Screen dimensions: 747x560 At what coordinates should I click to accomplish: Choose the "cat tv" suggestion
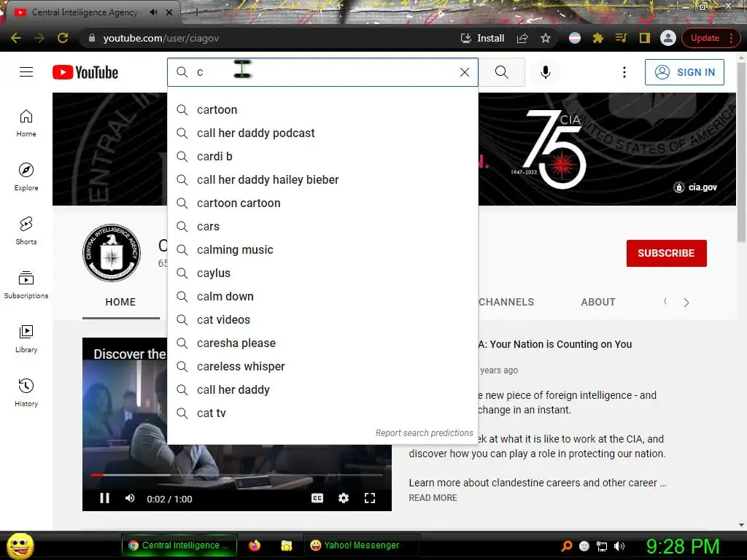[322, 413]
